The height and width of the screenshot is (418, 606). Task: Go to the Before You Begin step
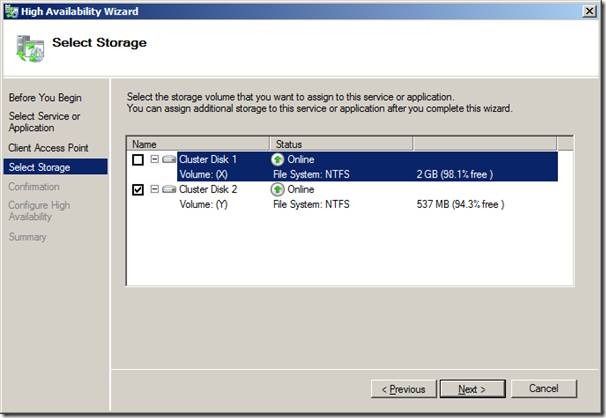coord(45,98)
